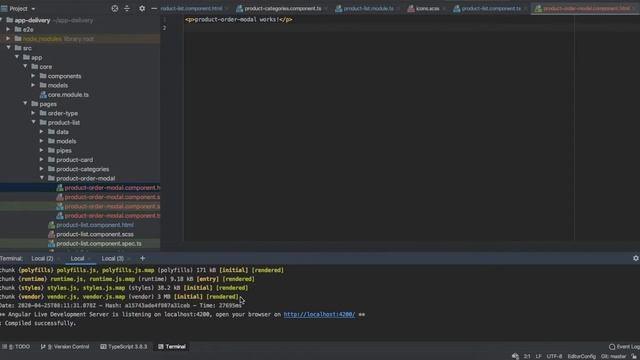640x360 pixels.
Task: Click the status bar icon left of 2:1
Action: [516, 356]
